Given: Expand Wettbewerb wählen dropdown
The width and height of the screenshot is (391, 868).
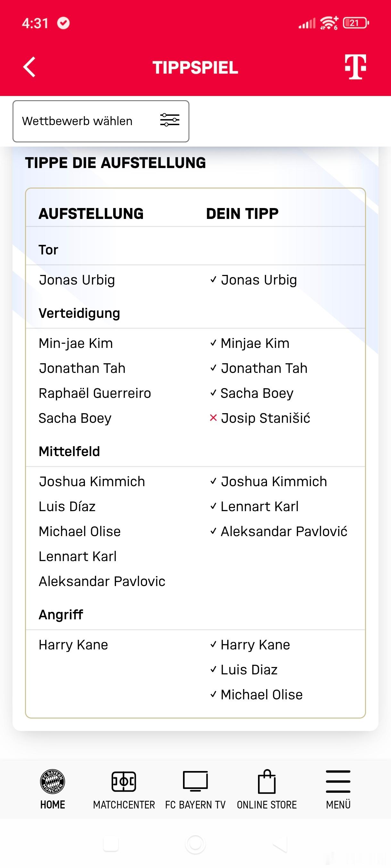Looking at the screenshot, I should coord(101,121).
